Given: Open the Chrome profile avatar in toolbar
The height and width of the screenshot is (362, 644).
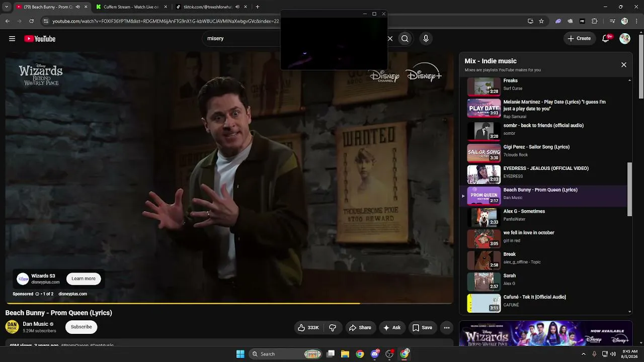Looking at the screenshot, I should 624,21.
